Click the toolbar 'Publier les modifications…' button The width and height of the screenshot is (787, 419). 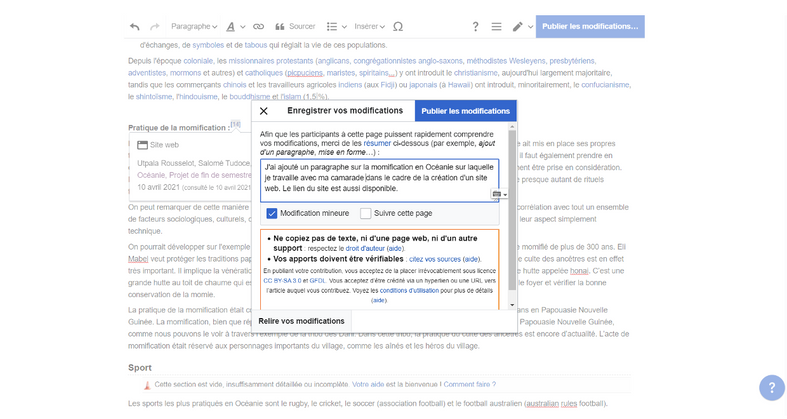[590, 26]
